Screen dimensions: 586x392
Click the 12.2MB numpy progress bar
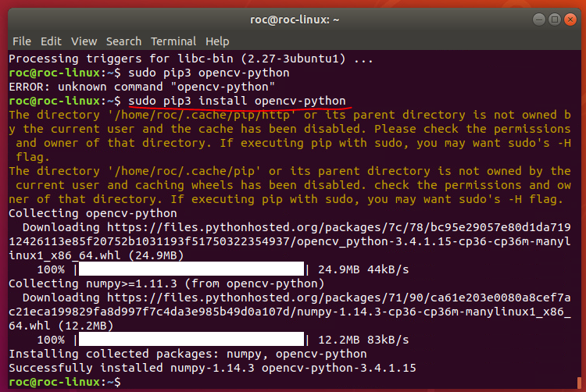[191, 340]
